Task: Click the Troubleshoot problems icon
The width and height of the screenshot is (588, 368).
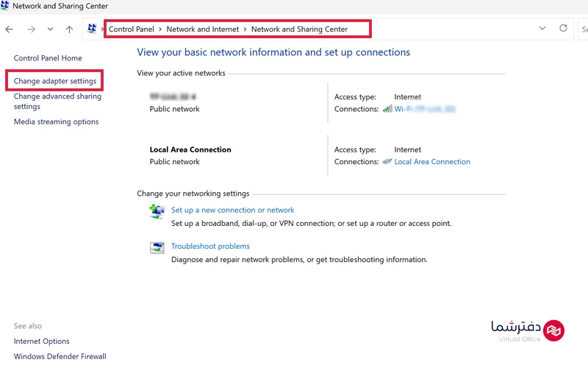Action: (157, 247)
